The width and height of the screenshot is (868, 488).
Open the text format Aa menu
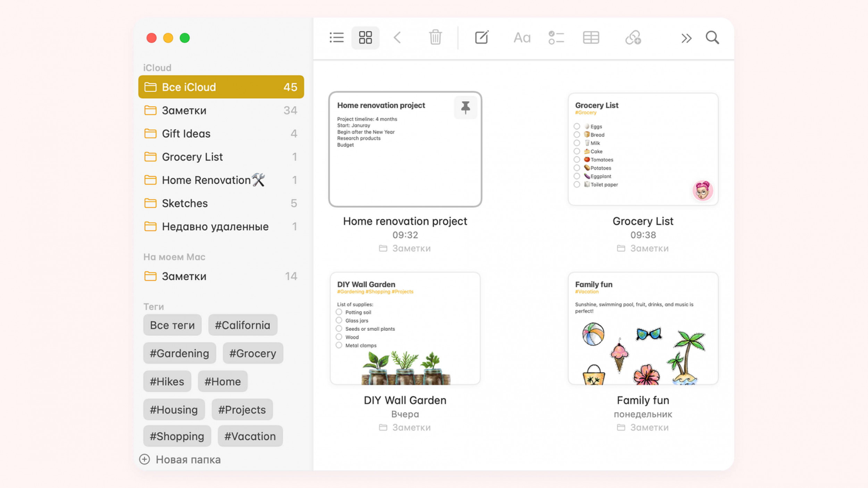tap(522, 37)
